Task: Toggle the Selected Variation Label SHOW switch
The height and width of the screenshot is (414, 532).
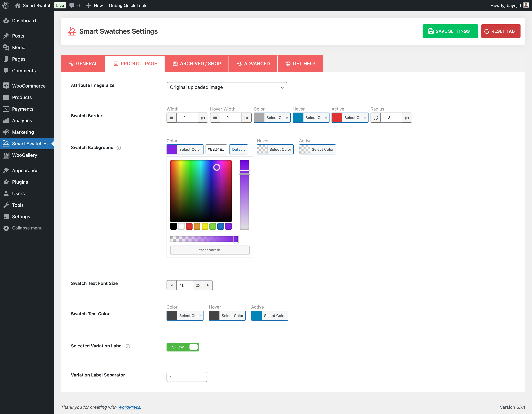Action: pyautogui.click(x=183, y=347)
